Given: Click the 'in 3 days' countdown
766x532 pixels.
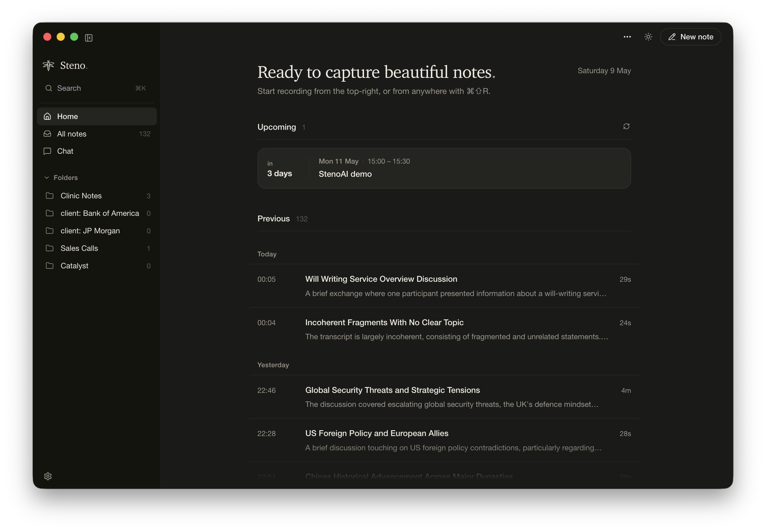Looking at the screenshot, I should point(280,169).
